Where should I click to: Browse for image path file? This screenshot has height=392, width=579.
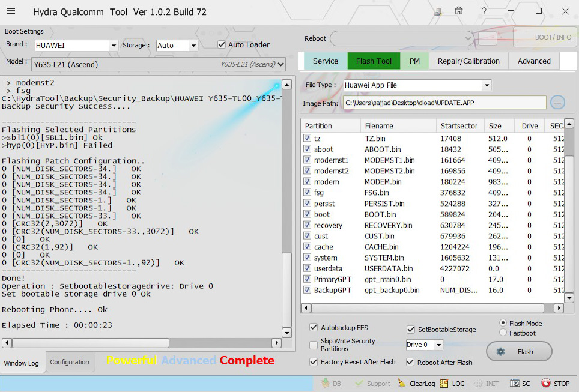pyautogui.click(x=557, y=103)
